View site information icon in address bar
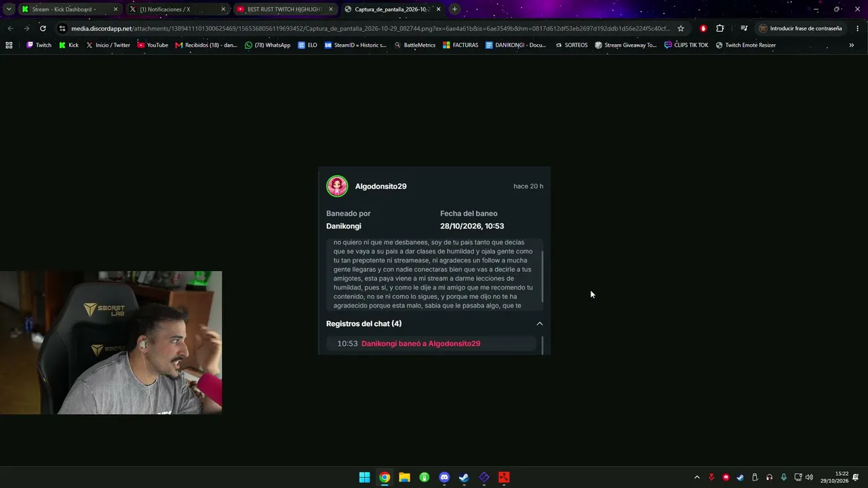This screenshot has width=868, height=488. (62, 28)
